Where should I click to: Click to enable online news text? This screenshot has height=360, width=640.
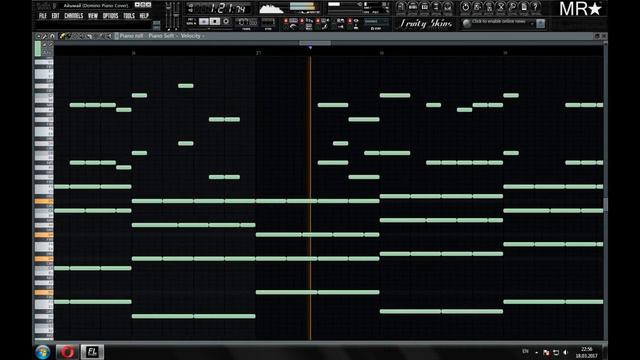click(499, 21)
